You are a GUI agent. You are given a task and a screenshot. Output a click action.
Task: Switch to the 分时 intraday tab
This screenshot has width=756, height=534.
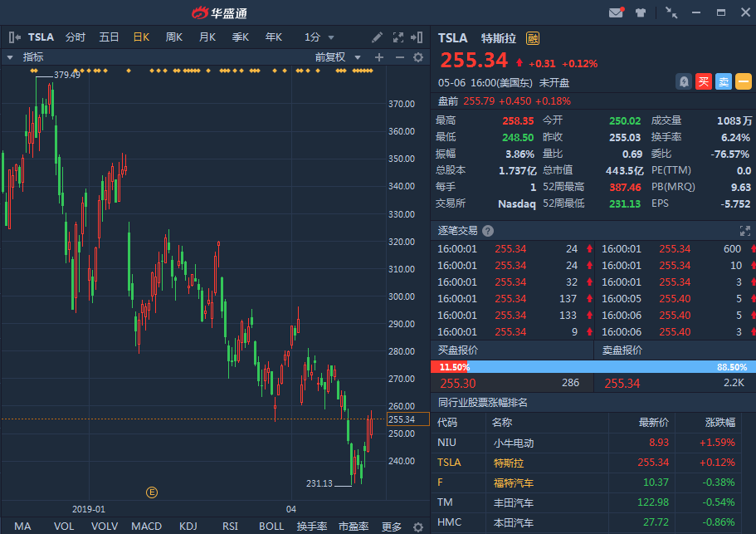[x=75, y=37]
